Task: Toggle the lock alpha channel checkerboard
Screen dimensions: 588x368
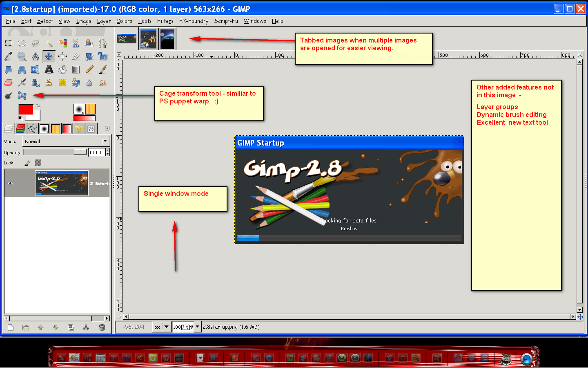Action: 38,163
